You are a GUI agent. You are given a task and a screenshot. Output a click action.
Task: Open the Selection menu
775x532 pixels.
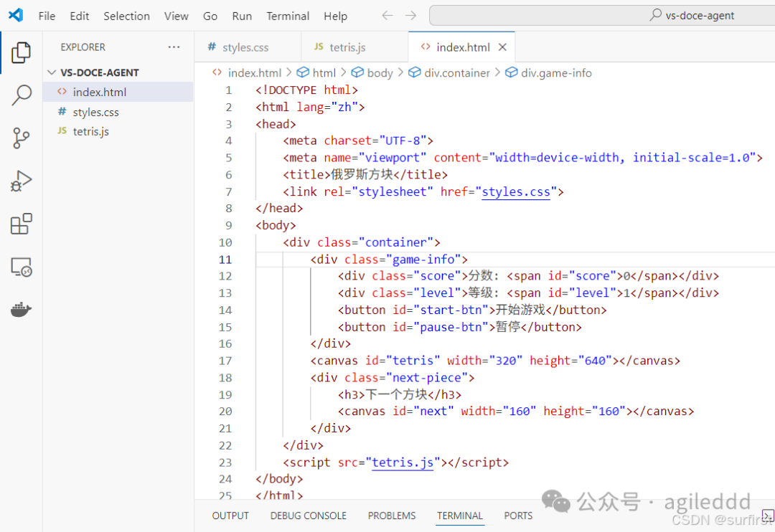click(126, 16)
